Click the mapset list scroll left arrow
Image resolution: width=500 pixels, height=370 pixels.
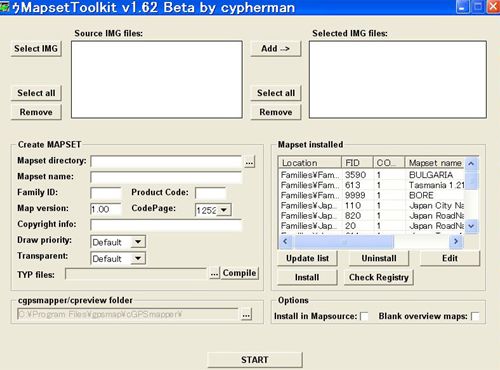pyautogui.click(x=285, y=241)
